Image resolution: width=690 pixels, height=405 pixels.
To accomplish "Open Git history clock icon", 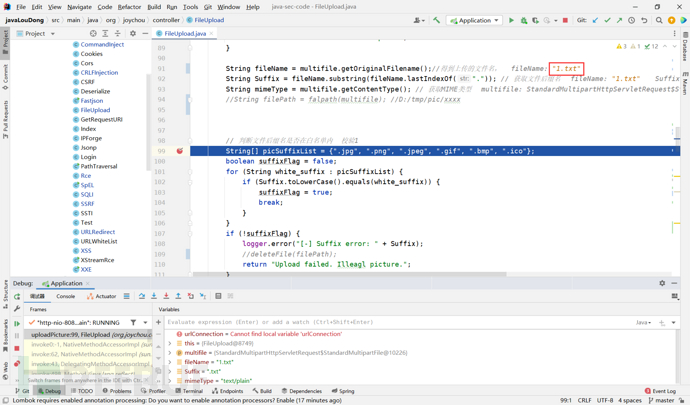I will [x=631, y=20].
